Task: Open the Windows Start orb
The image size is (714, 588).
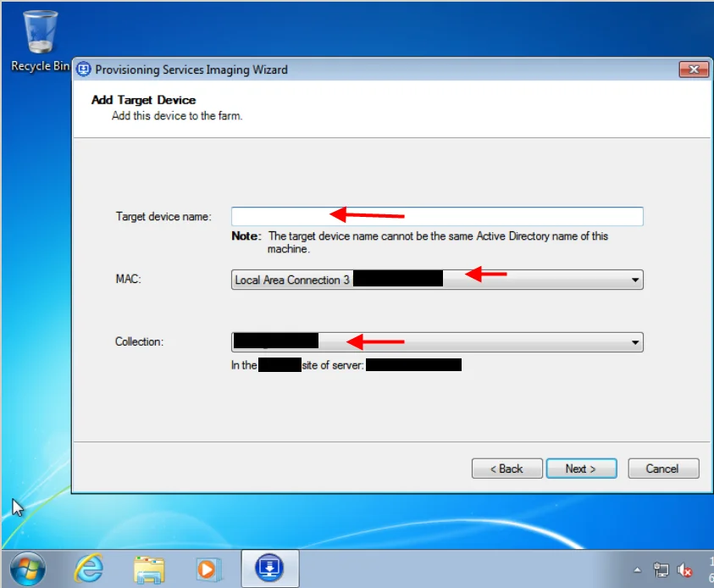Action: [x=28, y=569]
